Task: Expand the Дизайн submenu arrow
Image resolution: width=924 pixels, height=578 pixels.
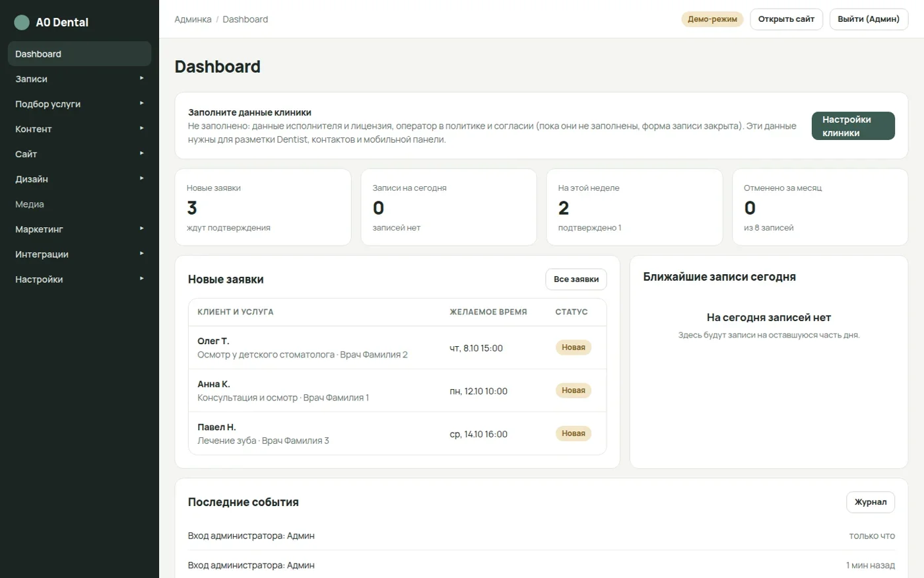Action: (141, 179)
